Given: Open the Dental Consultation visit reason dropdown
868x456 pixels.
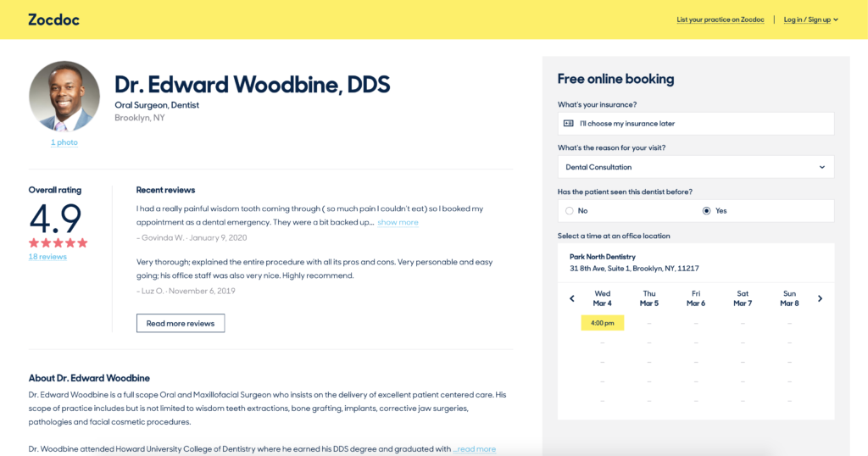Looking at the screenshot, I should tap(696, 167).
